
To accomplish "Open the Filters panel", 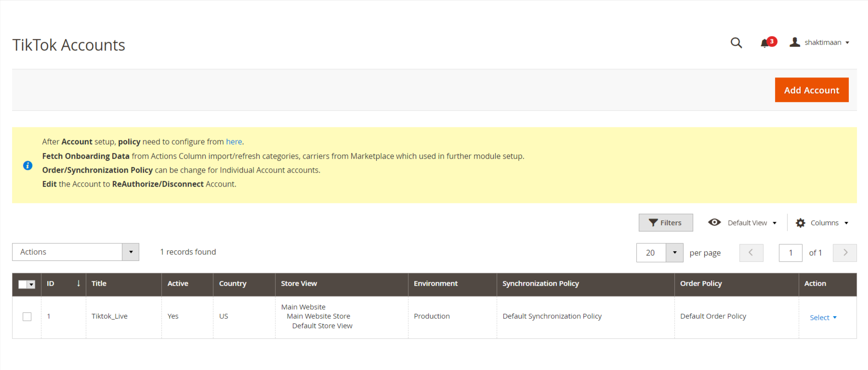I will [665, 223].
